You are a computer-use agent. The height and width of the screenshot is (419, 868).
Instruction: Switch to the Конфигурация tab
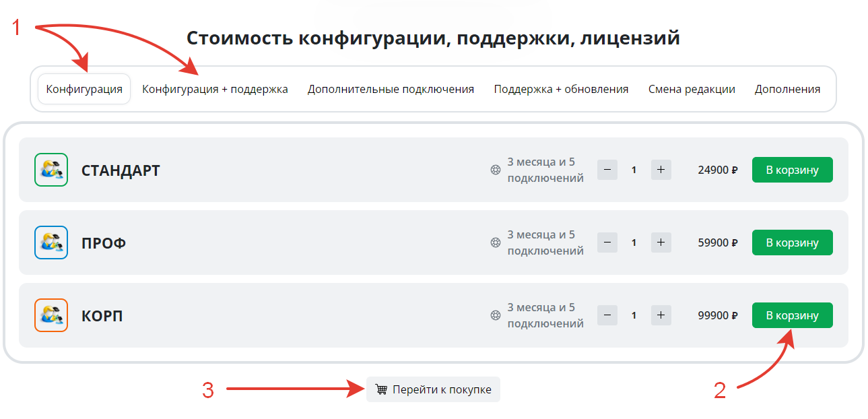[84, 88]
